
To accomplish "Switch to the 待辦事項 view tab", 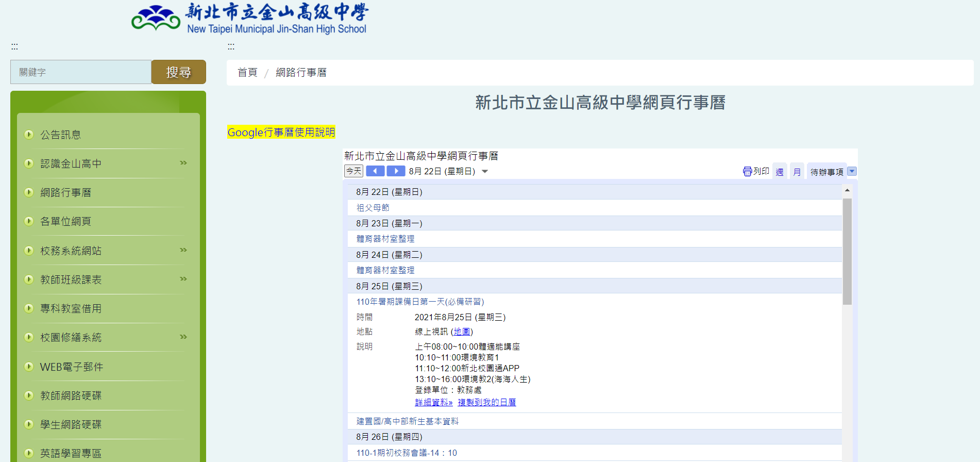I will coord(826,172).
